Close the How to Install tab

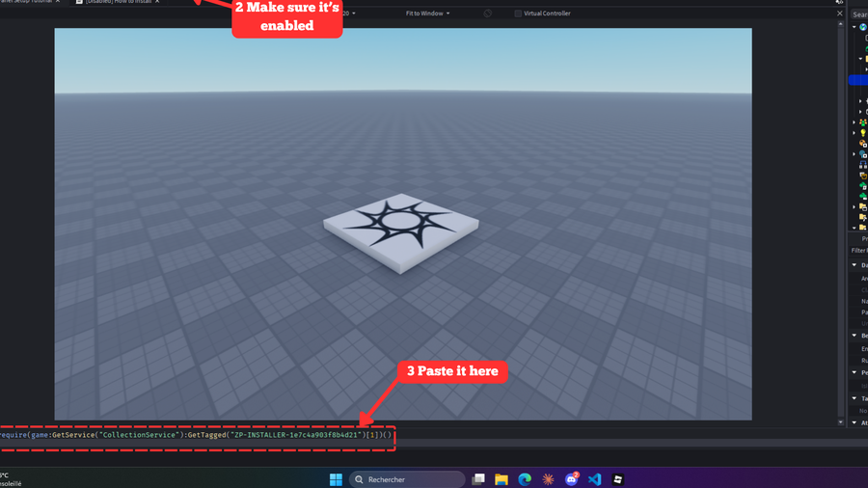point(157,2)
